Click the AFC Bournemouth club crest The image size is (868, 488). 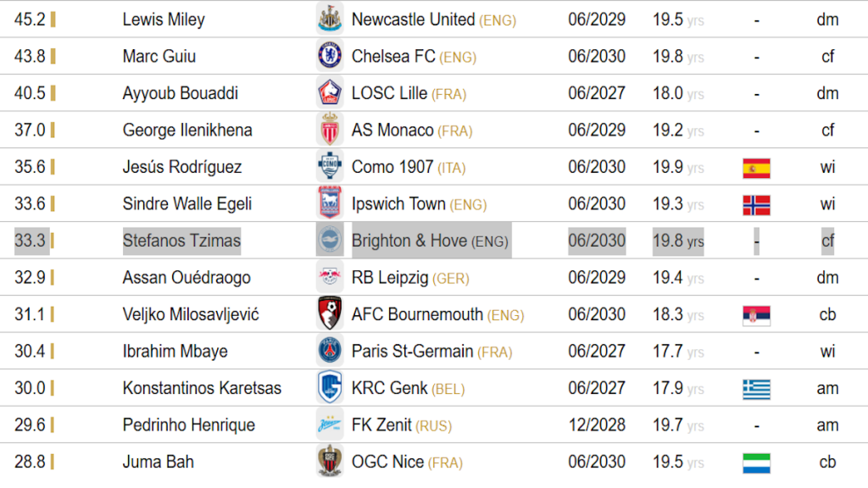(329, 314)
